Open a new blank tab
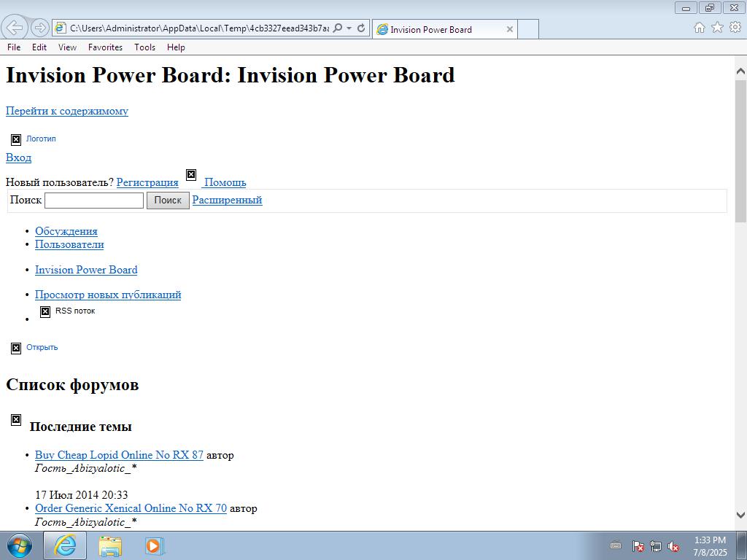The height and width of the screenshot is (560, 747). coord(528,29)
